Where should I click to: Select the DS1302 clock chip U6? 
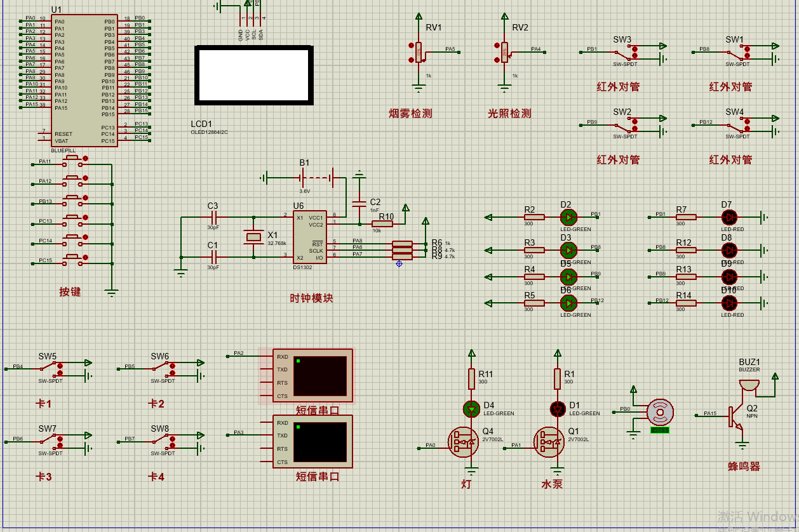pos(310,237)
